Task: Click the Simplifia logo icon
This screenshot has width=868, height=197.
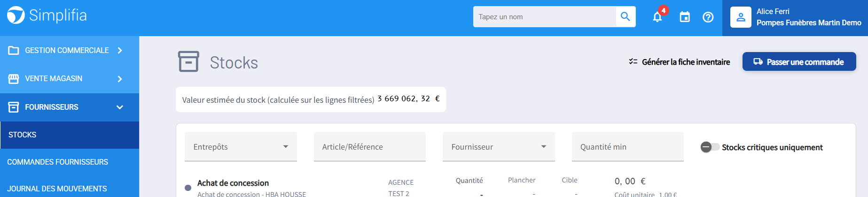Action: tap(16, 15)
